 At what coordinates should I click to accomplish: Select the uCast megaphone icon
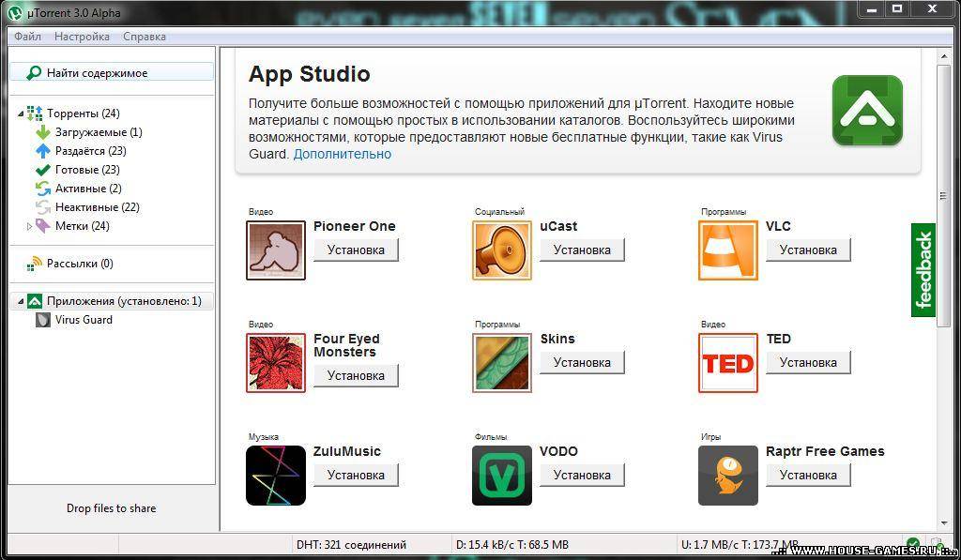click(502, 250)
